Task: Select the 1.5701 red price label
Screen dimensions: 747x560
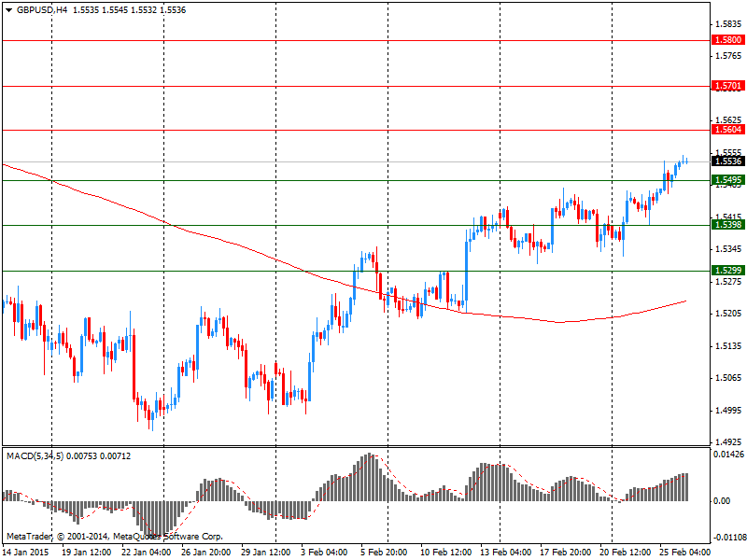Action: [x=727, y=86]
